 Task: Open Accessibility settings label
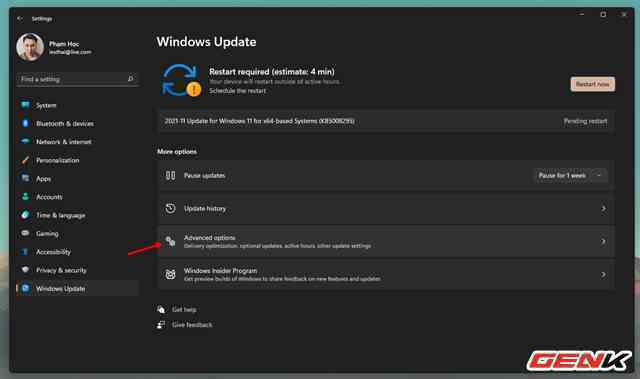[x=53, y=252]
